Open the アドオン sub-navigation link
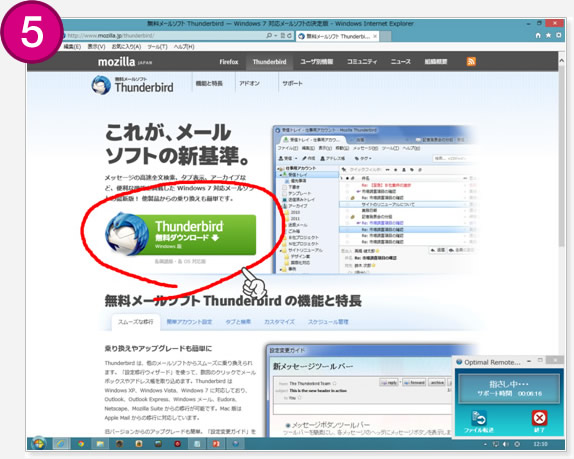Screen dimensions: 574x459 tap(250, 83)
